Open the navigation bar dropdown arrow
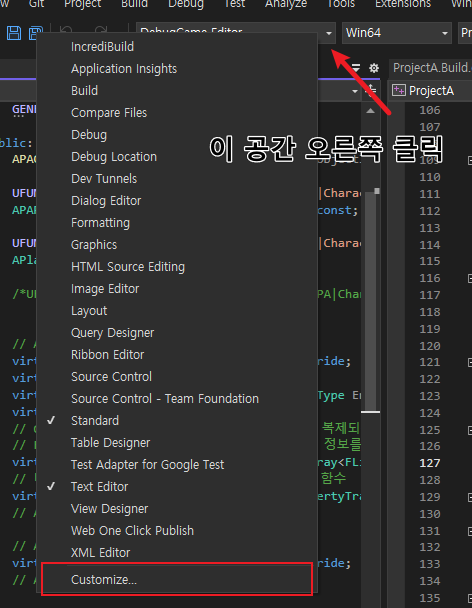The height and width of the screenshot is (608, 472). coord(354,92)
